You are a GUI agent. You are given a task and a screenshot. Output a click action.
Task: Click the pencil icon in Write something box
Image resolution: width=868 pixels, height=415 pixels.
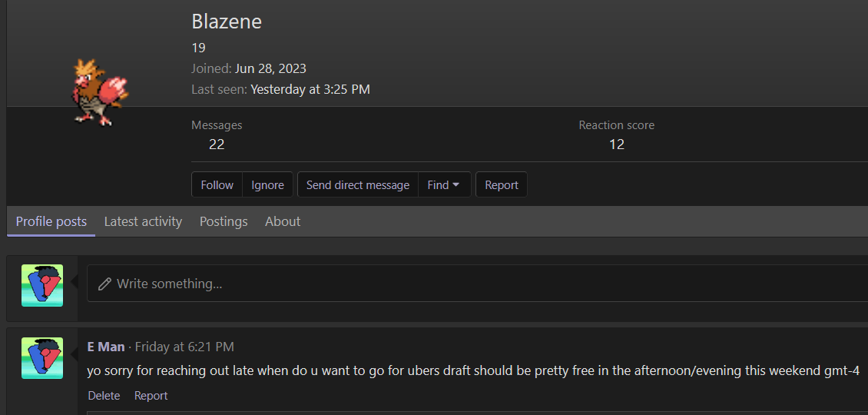(104, 284)
